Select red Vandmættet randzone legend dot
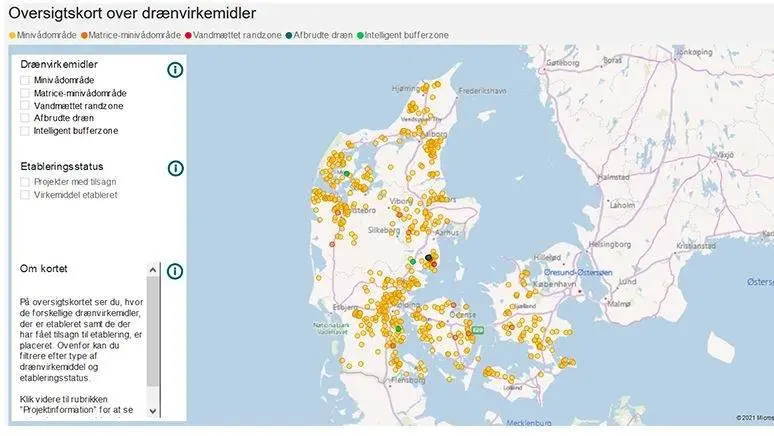The width and height of the screenshot is (774, 436). (188, 36)
